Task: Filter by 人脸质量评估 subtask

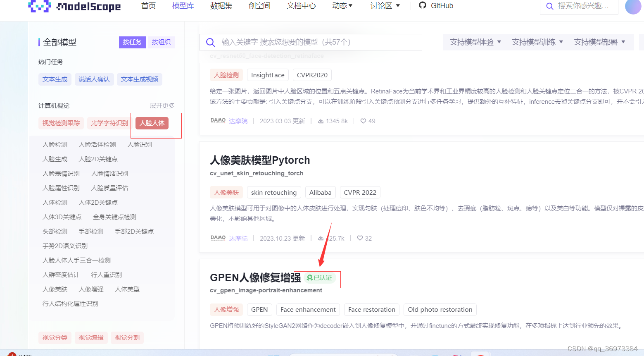Action: tap(110, 188)
